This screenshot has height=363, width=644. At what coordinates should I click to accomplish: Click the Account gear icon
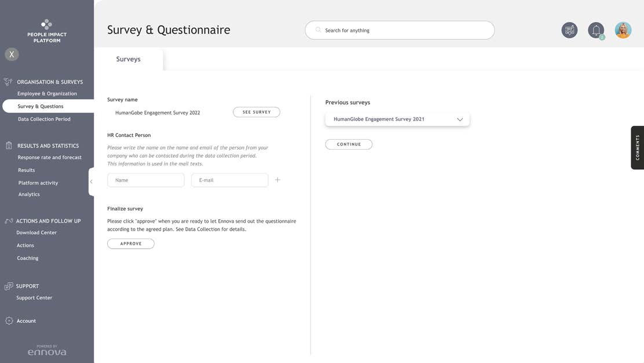(9, 321)
